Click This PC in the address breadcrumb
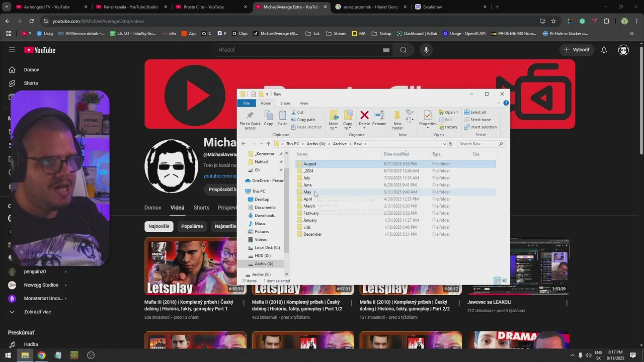The height and width of the screenshot is (362, 644). [292, 144]
